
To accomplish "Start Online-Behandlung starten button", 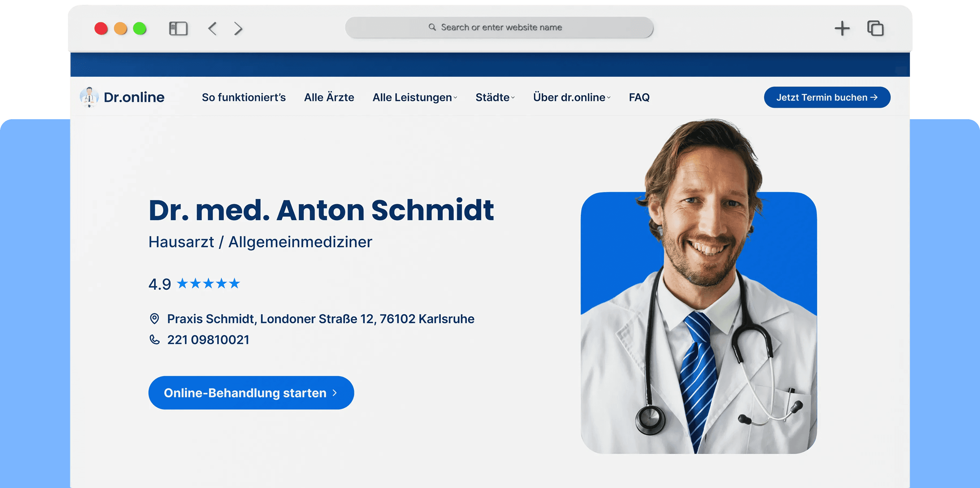I will coord(251,393).
